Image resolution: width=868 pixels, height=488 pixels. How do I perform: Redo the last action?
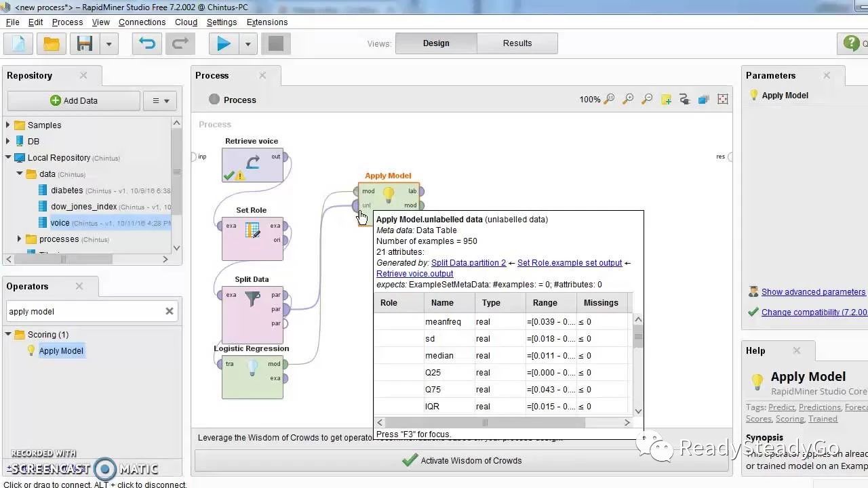tap(180, 44)
